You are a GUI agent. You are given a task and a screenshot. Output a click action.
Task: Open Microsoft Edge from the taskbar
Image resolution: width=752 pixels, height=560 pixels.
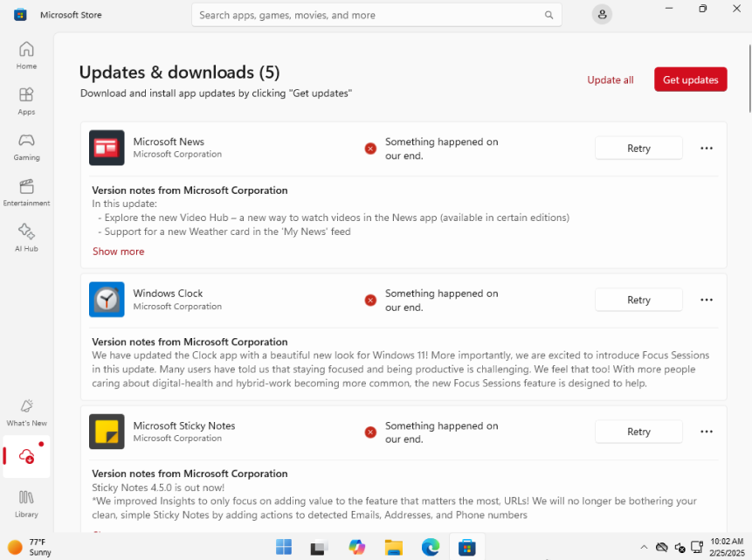pyautogui.click(x=431, y=547)
